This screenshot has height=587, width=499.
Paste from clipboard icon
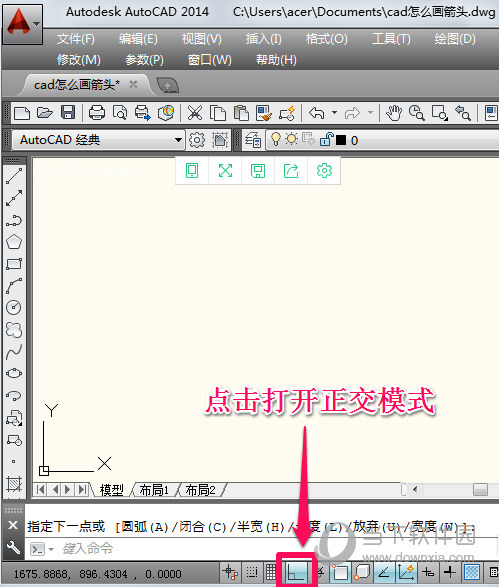tap(241, 113)
